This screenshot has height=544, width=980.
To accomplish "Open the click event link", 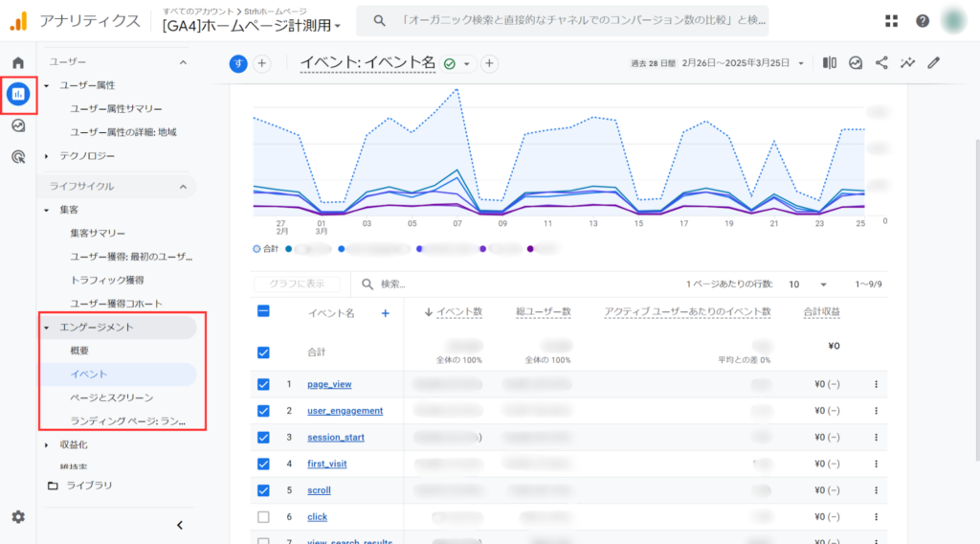I will 317,517.
